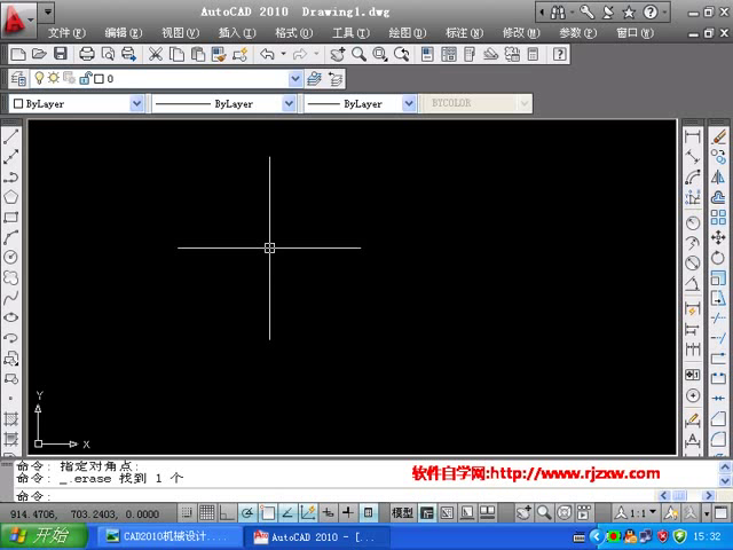This screenshot has height=550, width=733.
Task: Open the 绘图(D) menu
Action: (407, 33)
